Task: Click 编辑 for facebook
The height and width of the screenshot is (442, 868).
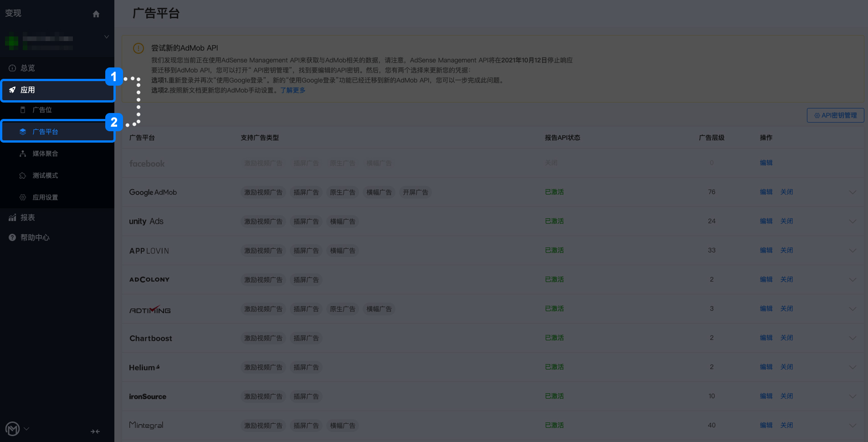Action: pos(766,163)
